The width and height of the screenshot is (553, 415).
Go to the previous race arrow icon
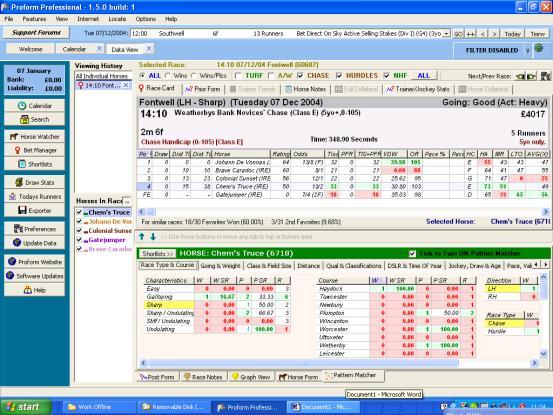(520, 76)
